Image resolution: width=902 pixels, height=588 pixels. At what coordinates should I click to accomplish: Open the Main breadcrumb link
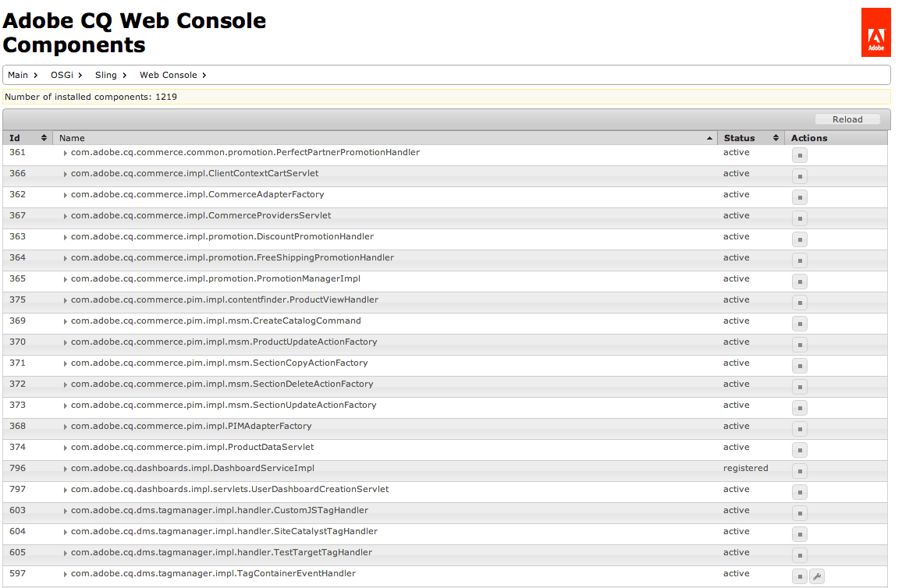pos(17,74)
